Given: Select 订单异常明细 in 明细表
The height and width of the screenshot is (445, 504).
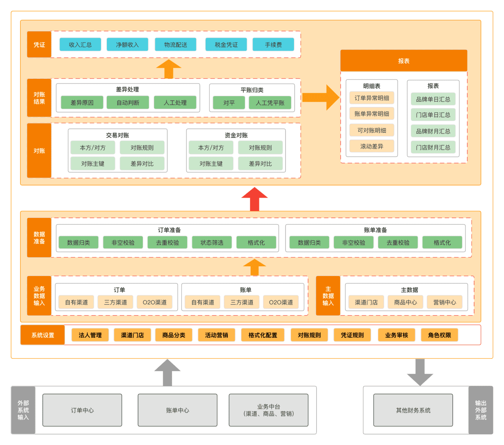Looking at the screenshot, I should coord(372,98).
